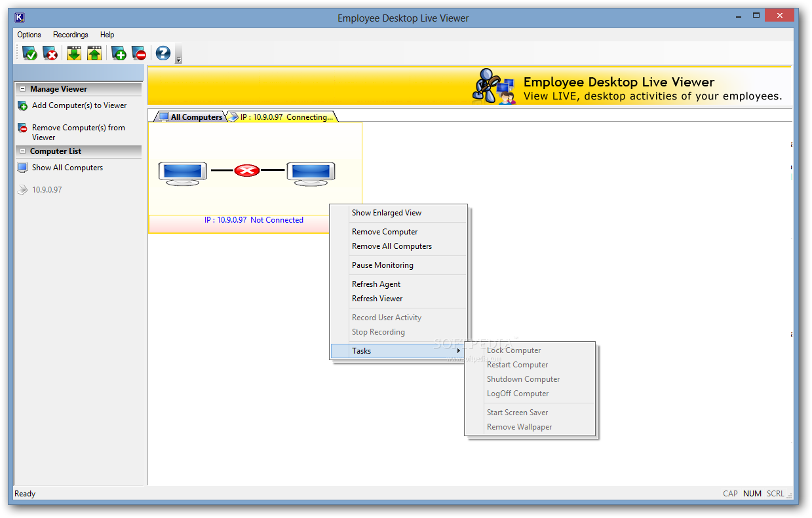Image resolution: width=812 pixels, height=518 pixels.
Task: Click the CAP indicator in the status bar
Action: tap(730, 494)
